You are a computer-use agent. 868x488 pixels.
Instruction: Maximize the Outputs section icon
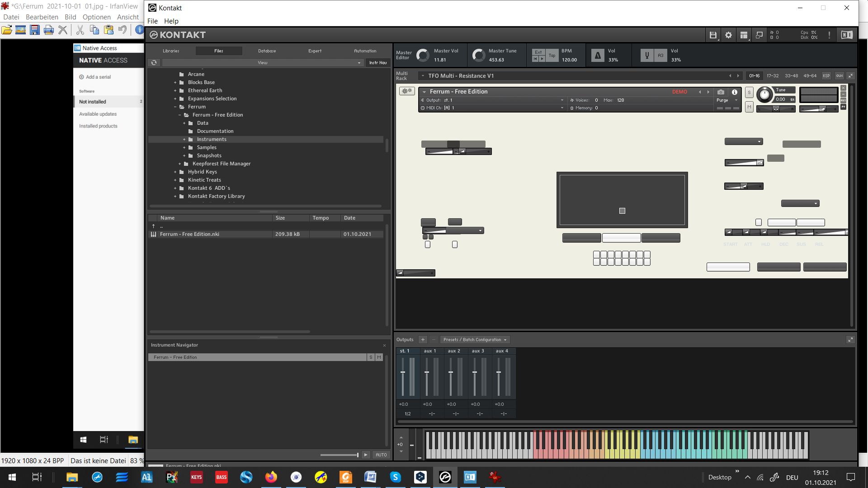click(x=850, y=340)
